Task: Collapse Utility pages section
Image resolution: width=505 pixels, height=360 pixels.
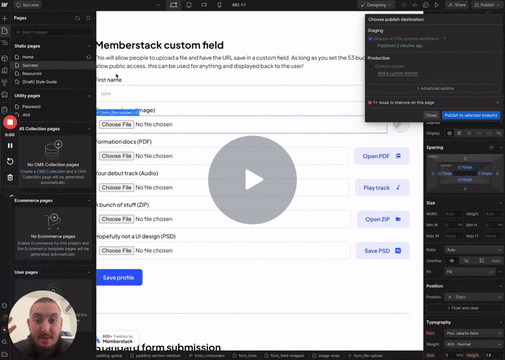Action: click(89, 96)
